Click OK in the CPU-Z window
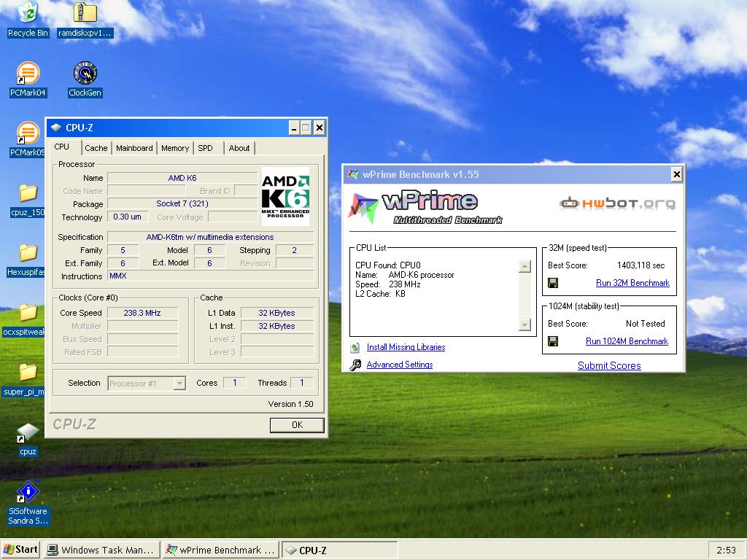This screenshot has width=747, height=560. [x=297, y=425]
